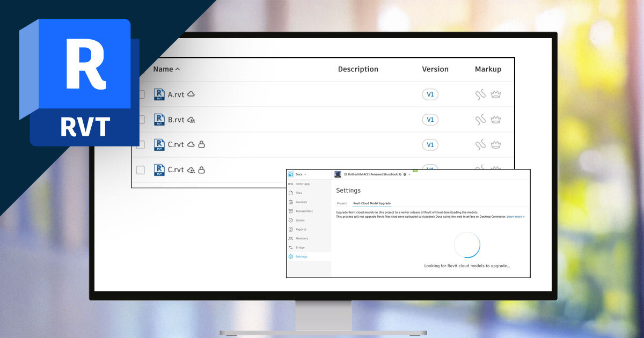644x338 pixels.
Task: Click the Files page icon in the sidebar
Action: [290, 193]
